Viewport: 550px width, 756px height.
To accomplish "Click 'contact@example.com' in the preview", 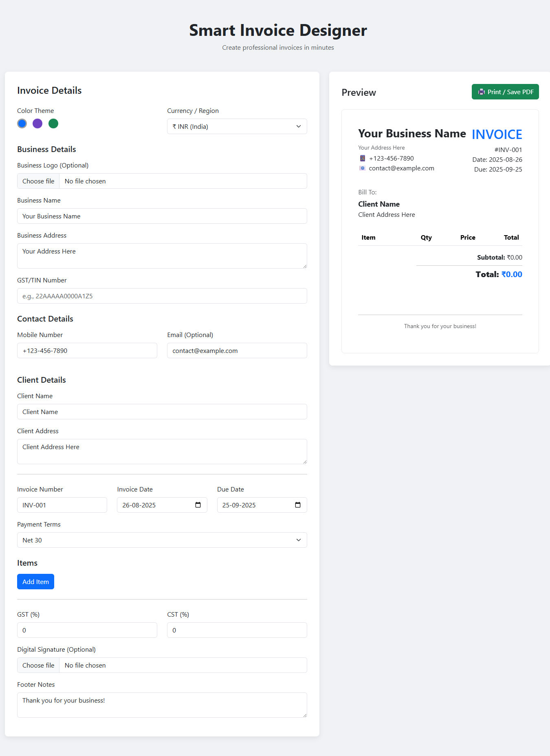I will (401, 168).
